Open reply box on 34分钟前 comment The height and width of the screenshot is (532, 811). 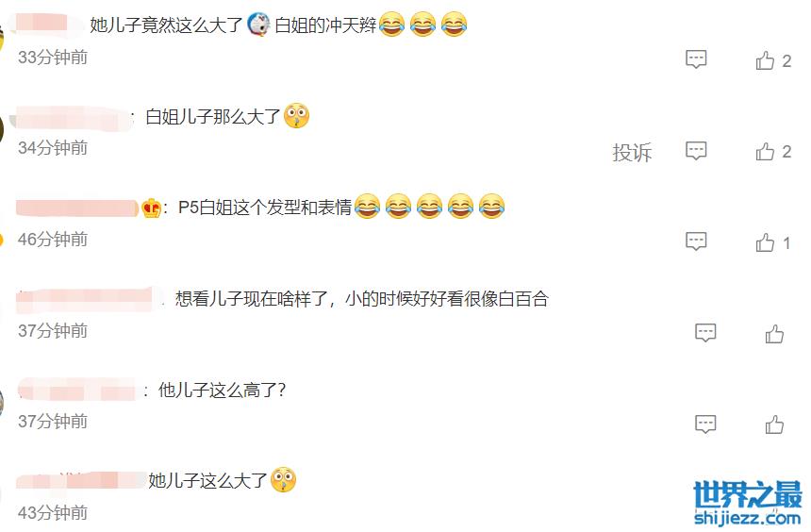[x=696, y=151]
